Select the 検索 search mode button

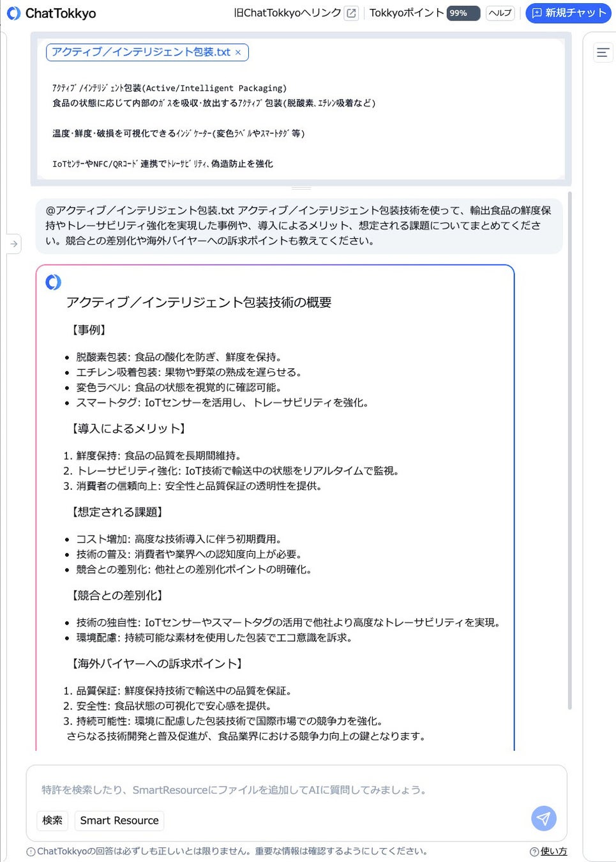pos(52,820)
